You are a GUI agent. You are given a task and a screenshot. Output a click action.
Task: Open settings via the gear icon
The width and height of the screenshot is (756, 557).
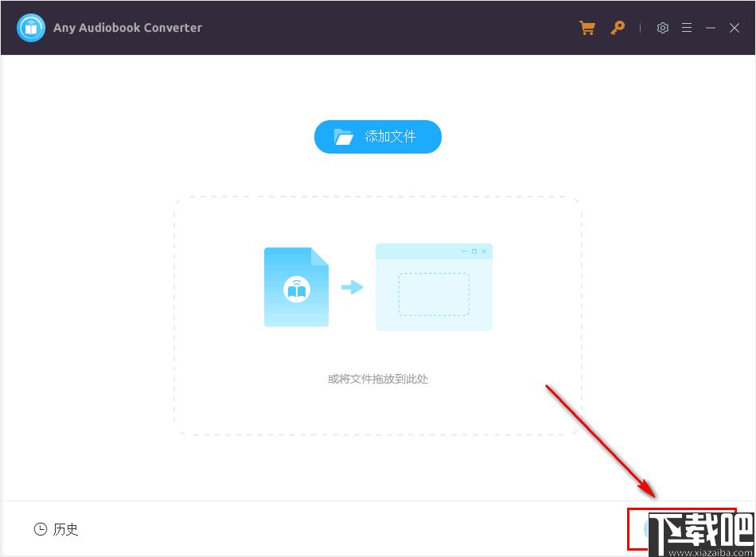(x=662, y=28)
